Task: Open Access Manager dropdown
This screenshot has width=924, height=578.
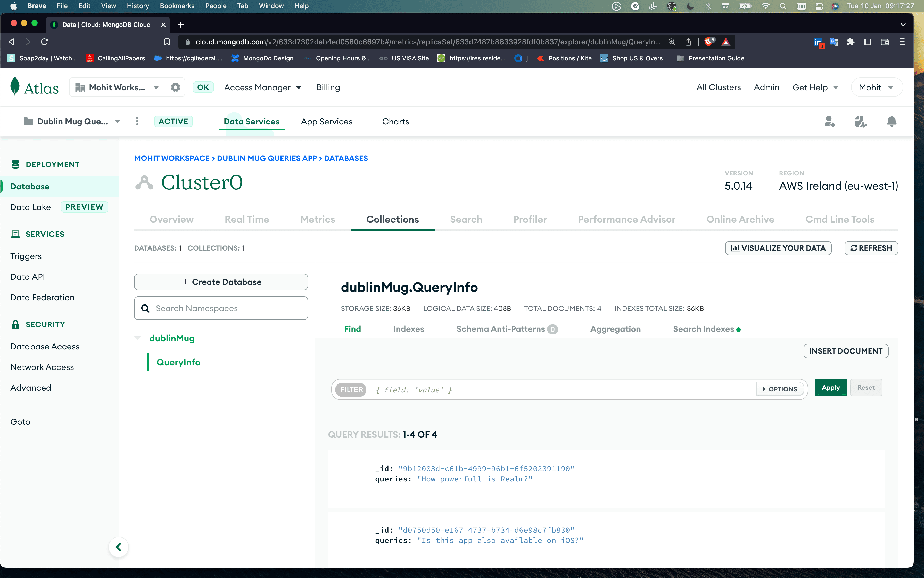Action: [x=263, y=87]
